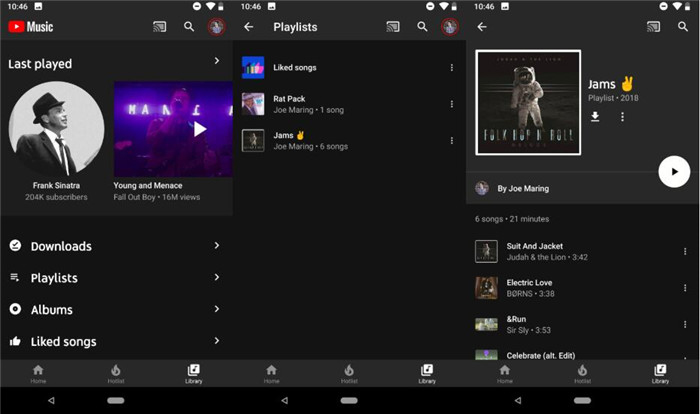The width and height of the screenshot is (700, 414).
Task: Open Albums in the library
Action: click(x=117, y=309)
